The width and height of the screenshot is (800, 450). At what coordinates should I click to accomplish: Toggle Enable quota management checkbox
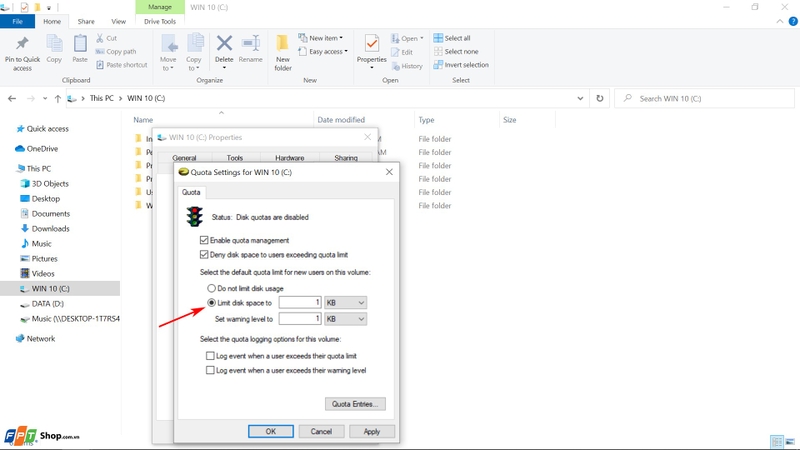[x=204, y=240]
